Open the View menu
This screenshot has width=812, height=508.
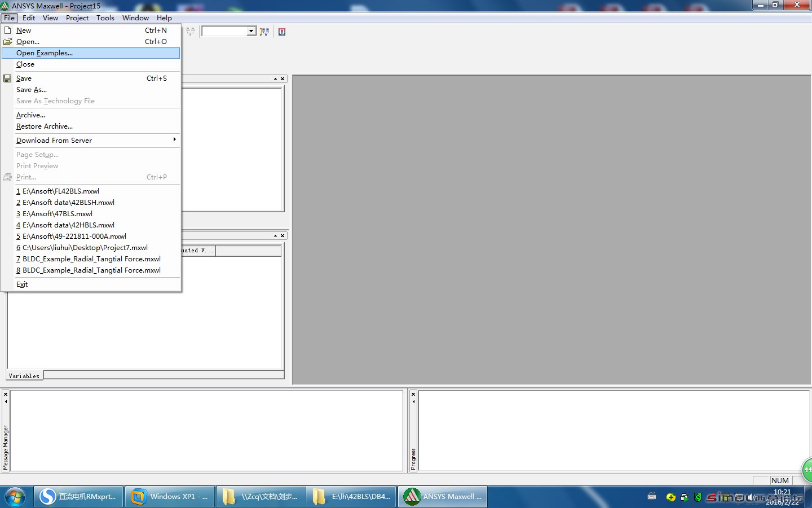pos(50,18)
